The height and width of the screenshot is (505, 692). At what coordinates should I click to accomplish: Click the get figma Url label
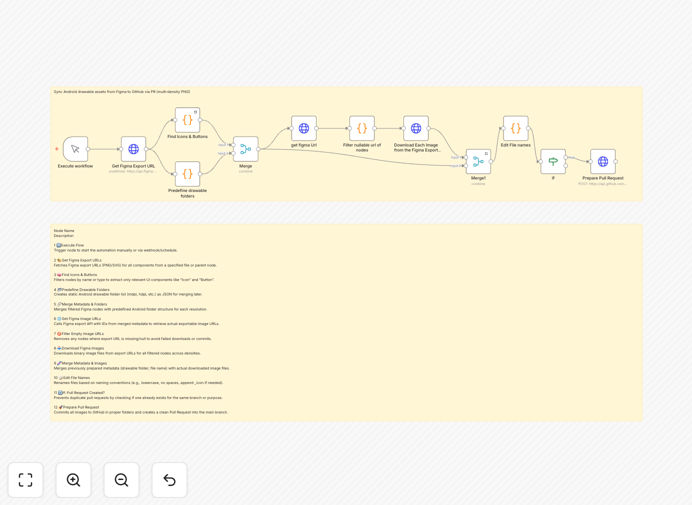[304, 145]
